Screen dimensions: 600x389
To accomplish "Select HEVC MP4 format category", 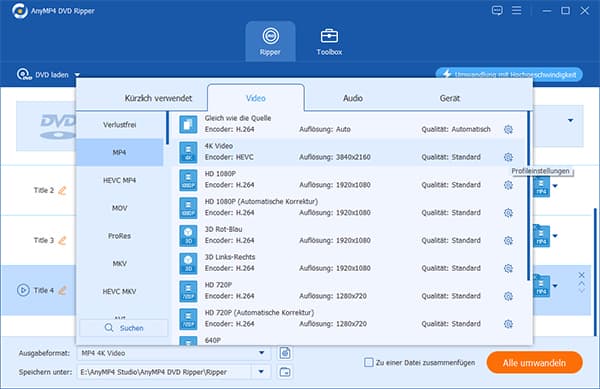I will tap(119, 180).
